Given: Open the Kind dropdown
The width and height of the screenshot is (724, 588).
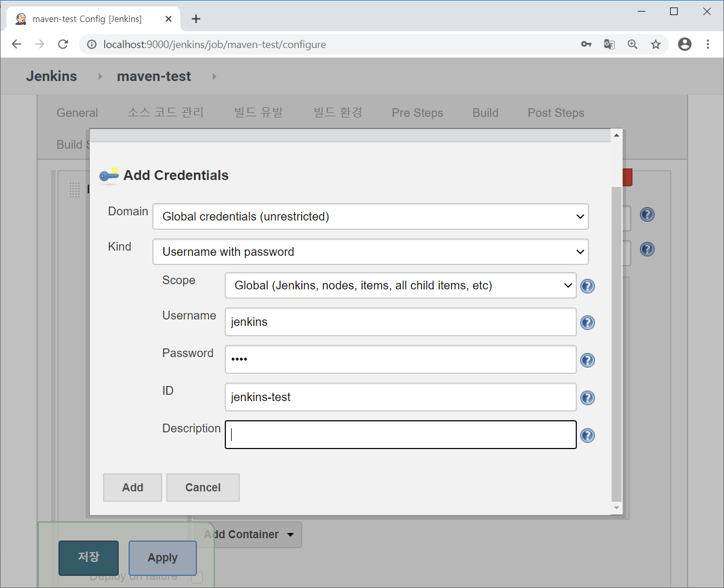Looking at the screenshot, I should click(x=371, y=252).
